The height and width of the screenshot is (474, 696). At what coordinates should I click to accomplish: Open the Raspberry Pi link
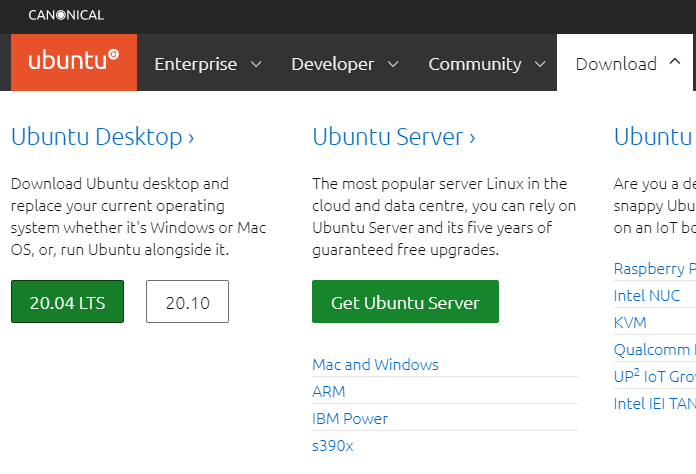(x=654, y=269)
